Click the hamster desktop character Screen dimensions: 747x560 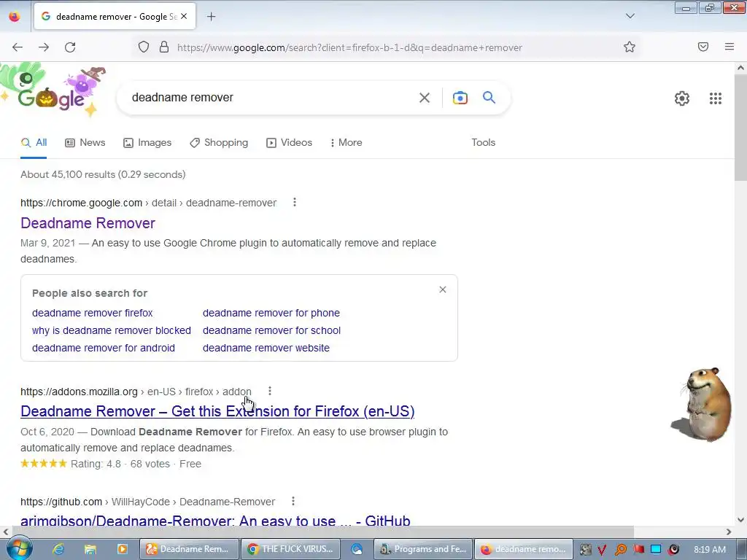tap(701, 405)
